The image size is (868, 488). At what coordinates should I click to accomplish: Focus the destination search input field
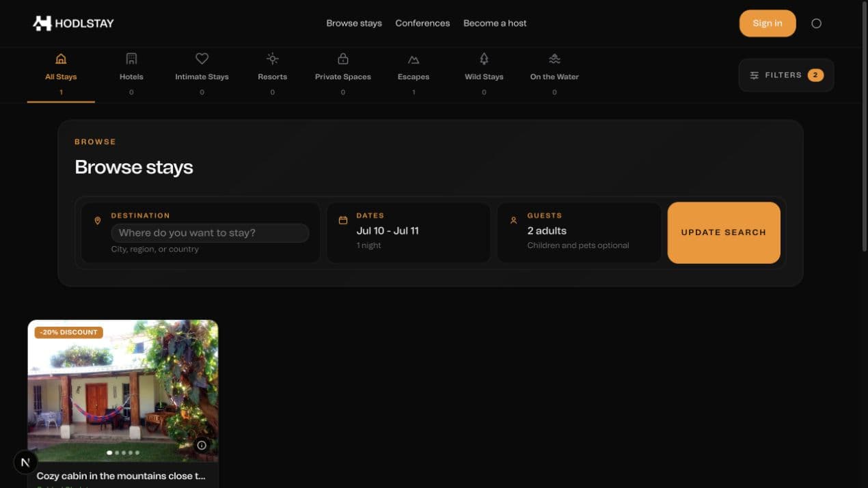210,233
